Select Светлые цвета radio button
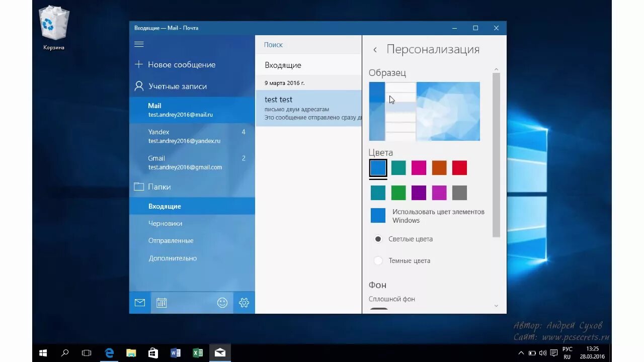This screenshot has height=362, width=644. coord(378,239)
